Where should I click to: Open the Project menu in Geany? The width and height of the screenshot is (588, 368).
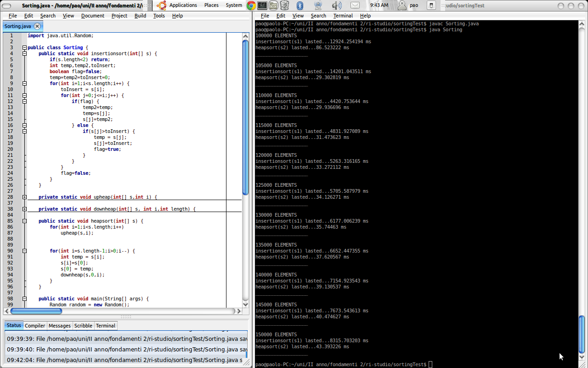tap(119, 16)
